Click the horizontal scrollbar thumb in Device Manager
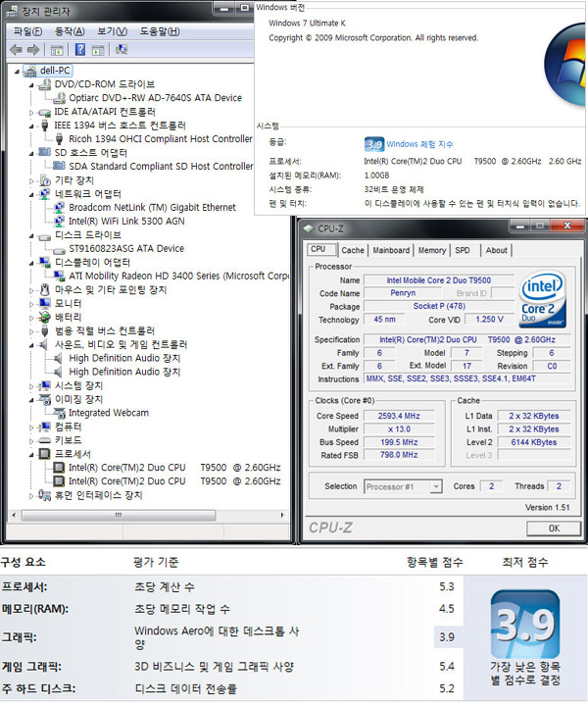Screen dimensions: 588x705 [119, 515]
